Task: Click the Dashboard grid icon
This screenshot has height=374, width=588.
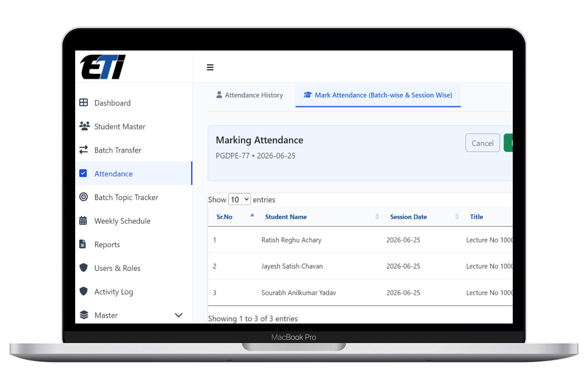Action: (x=83, y=103)
